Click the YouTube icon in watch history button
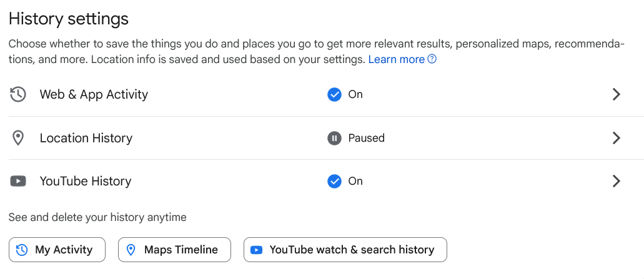This screenshot has height=279, width=644. coord(256,250)
